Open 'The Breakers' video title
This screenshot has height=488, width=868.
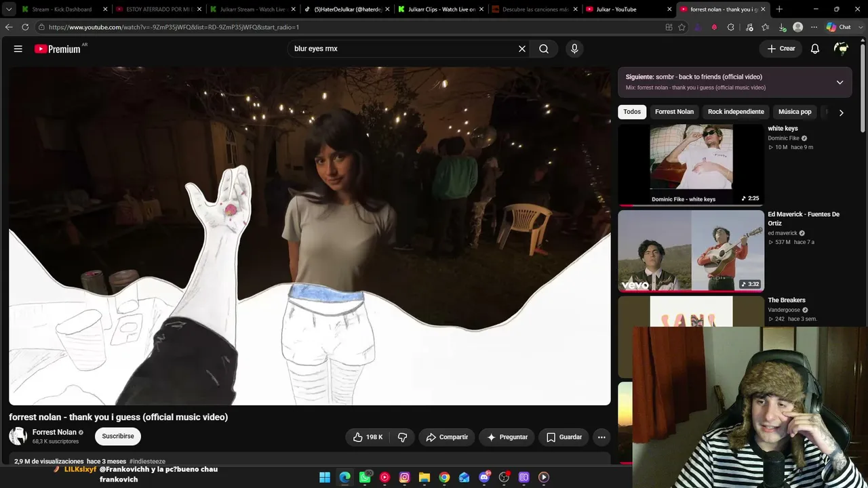pyautogui.click(x=787, y=300)
